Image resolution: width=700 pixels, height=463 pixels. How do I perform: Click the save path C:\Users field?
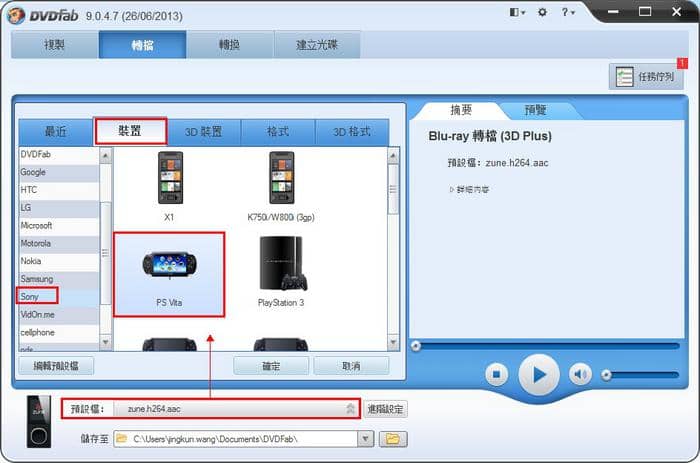236,439
